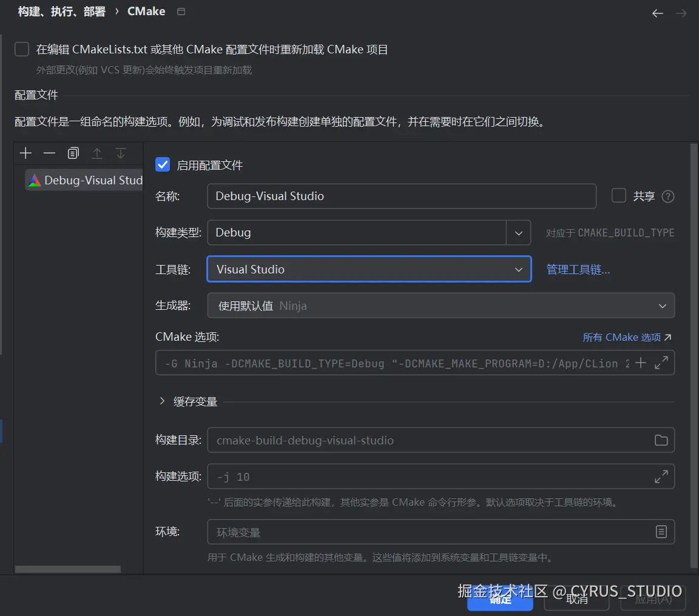The width and height of the screenshot is (699, 616).
Task: Expand the build options field
Action: tap(661, 477)
